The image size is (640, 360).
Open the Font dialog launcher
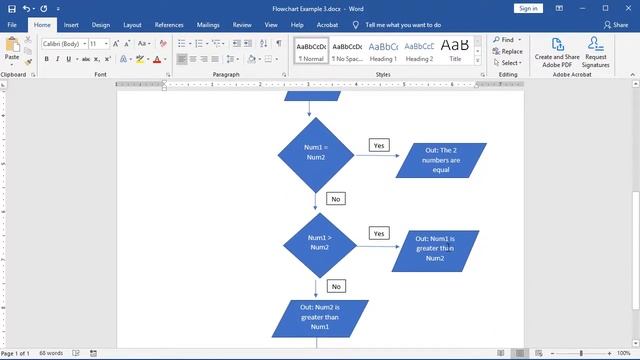pos(168,75)
